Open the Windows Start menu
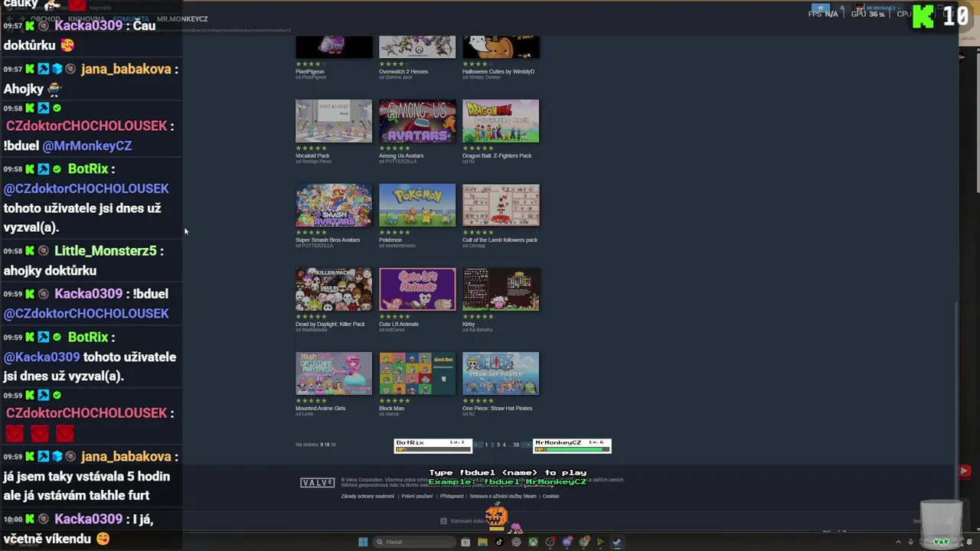 363,542
